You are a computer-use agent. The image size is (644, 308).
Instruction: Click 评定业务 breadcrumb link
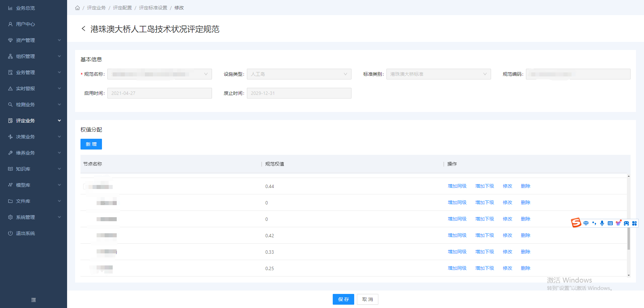96,8
